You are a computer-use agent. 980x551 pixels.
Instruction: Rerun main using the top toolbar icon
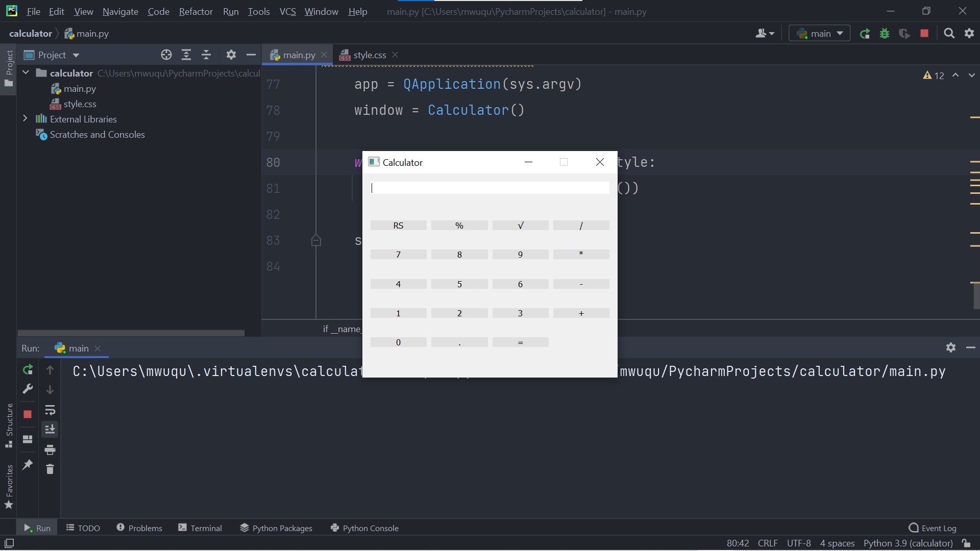tap(865, 34)
